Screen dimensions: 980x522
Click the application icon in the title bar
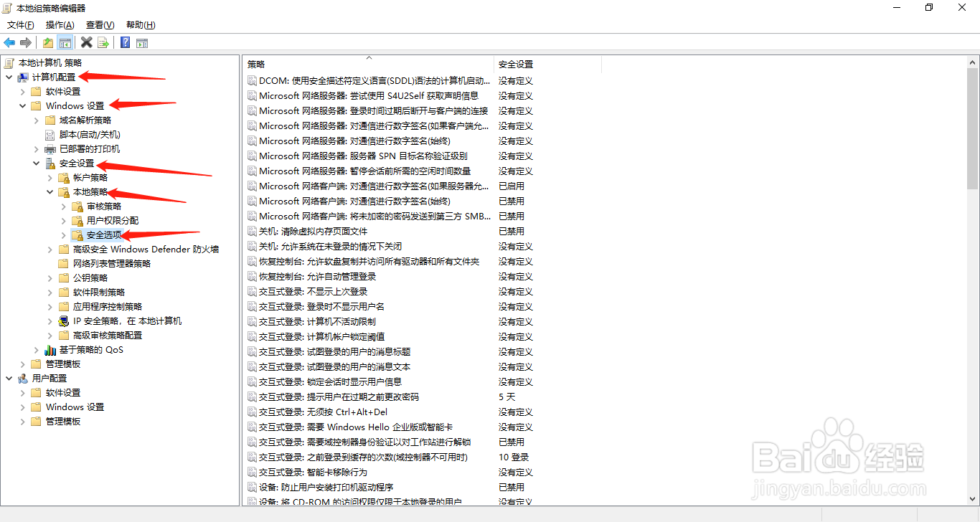7,8
